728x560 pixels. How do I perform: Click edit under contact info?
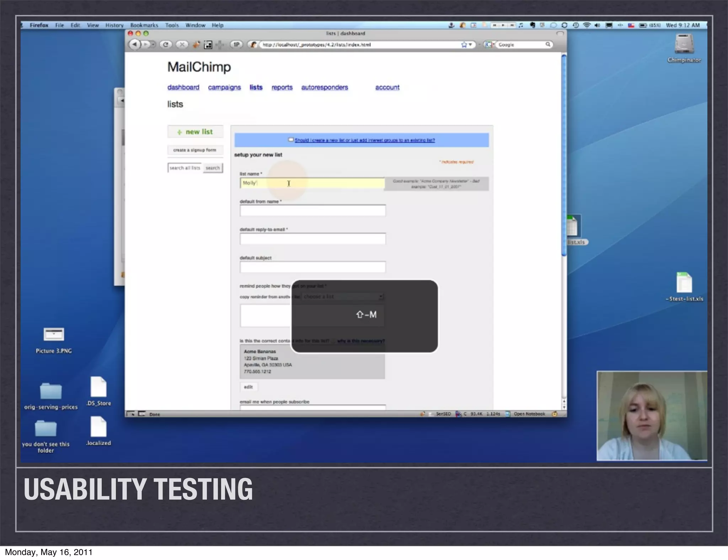pyautogui.click(x=248, y=387)
